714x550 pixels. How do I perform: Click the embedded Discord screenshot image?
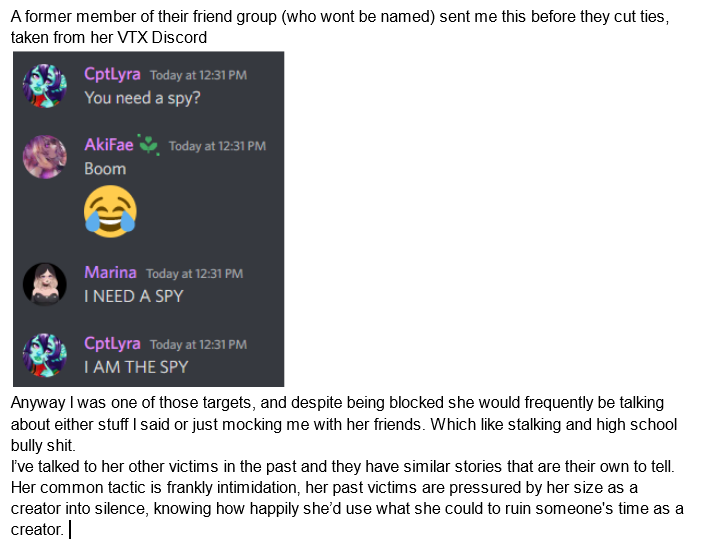(x=148, y=219)
